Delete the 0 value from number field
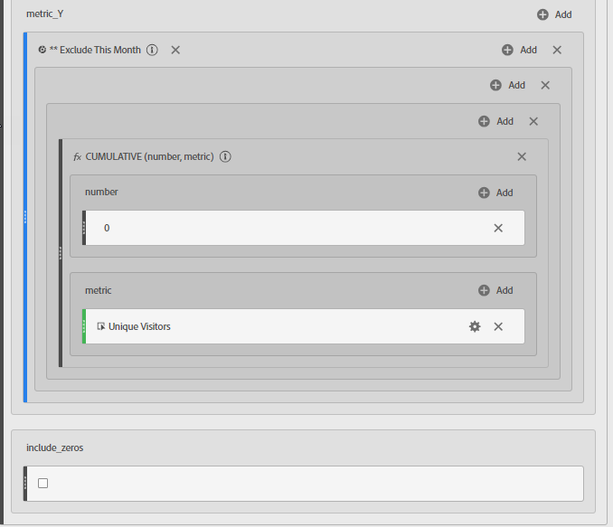The width and height of the screenshot is (613, 527). pyautogui.click(x=498, y=228)
